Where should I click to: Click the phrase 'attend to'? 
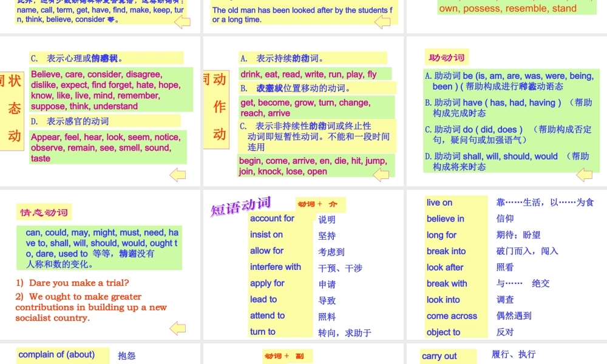267,316
